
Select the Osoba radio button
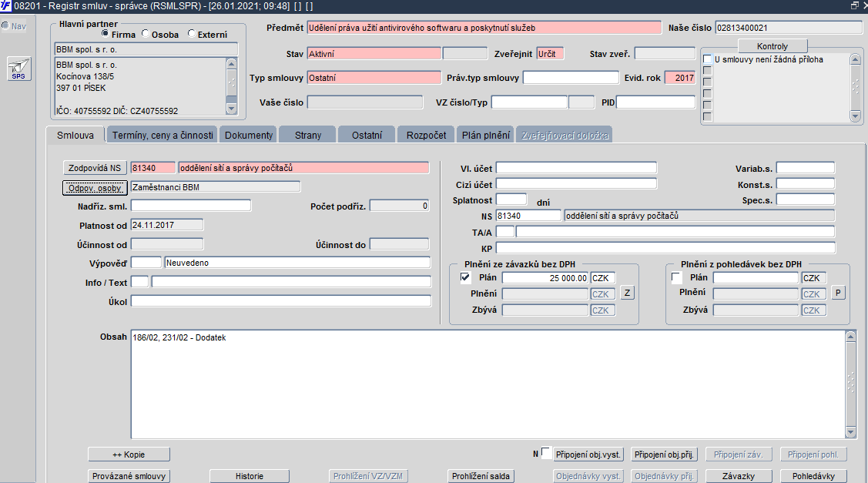coord(145,34)
